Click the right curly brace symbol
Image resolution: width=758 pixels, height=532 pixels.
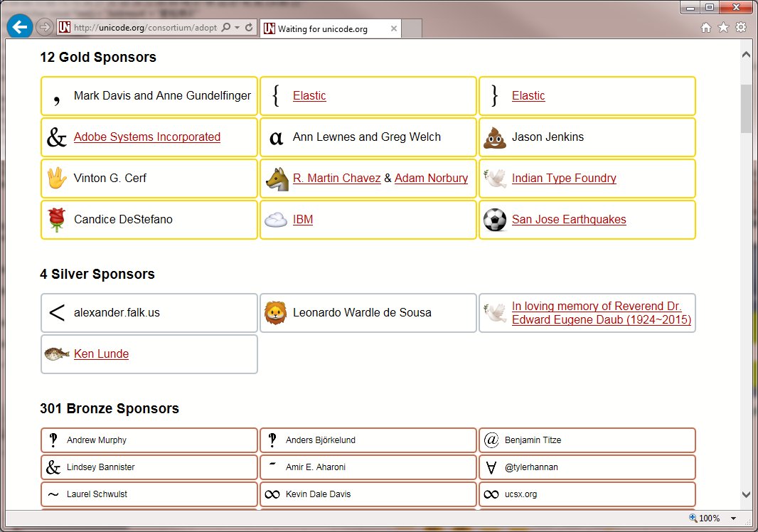(x=494, y=96)
